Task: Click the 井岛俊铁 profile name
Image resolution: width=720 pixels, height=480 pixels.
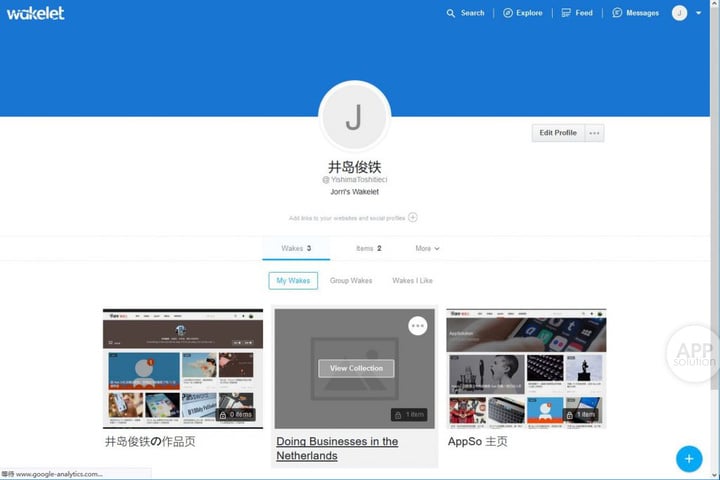Action: [x=354, y=166]
